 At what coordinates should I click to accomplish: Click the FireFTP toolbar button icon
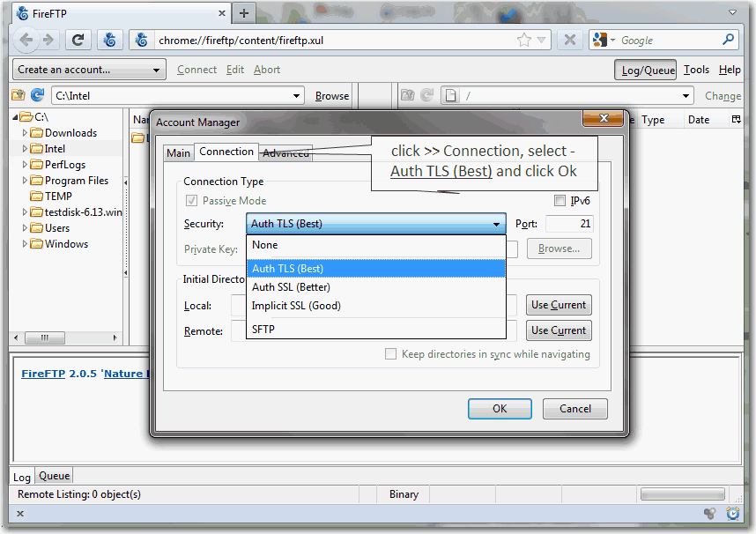tap(110, 40)
